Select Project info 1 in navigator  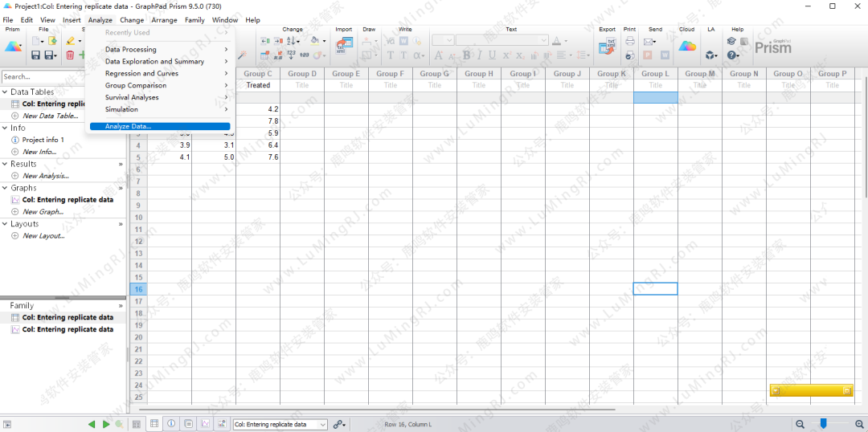click(x=43, y=140)
